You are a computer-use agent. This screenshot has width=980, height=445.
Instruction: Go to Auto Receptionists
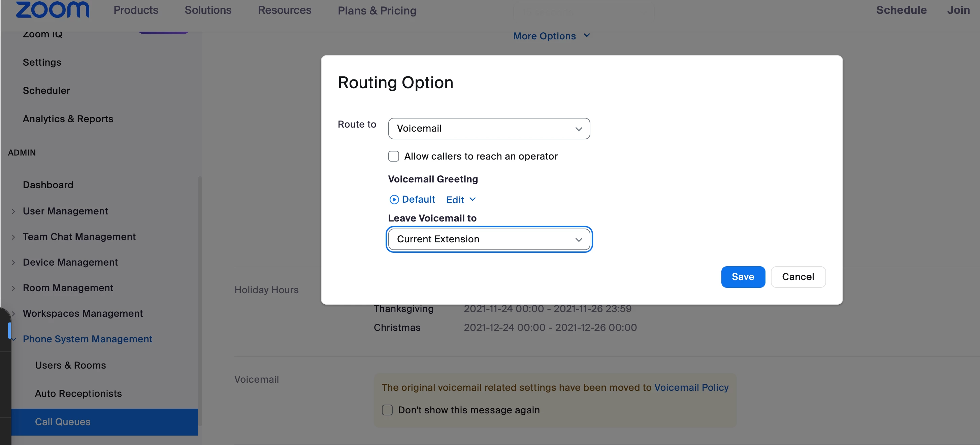pyautogui.click(x=78, y=393)
